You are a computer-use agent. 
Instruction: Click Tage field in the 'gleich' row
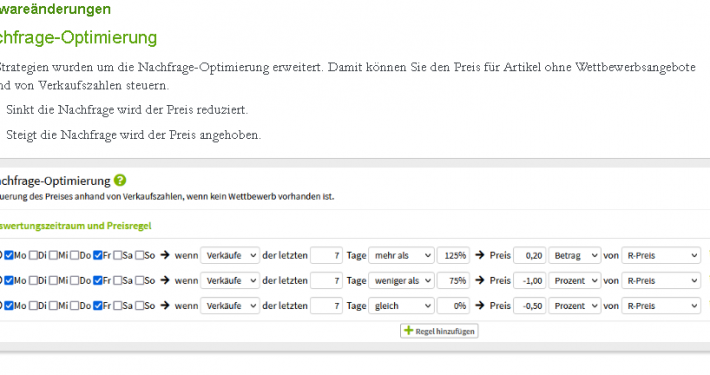click(326, 306)
